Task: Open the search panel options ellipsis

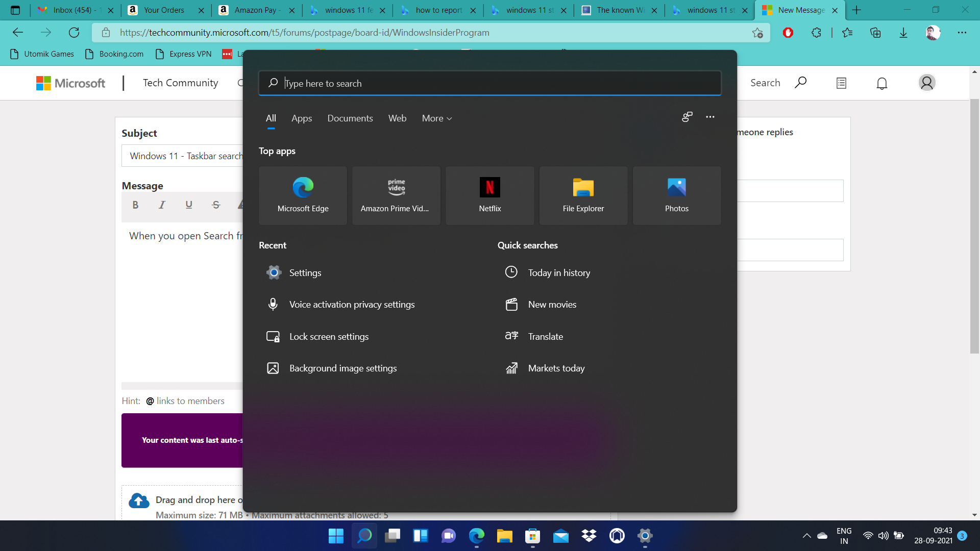Action: pos(710,117)
